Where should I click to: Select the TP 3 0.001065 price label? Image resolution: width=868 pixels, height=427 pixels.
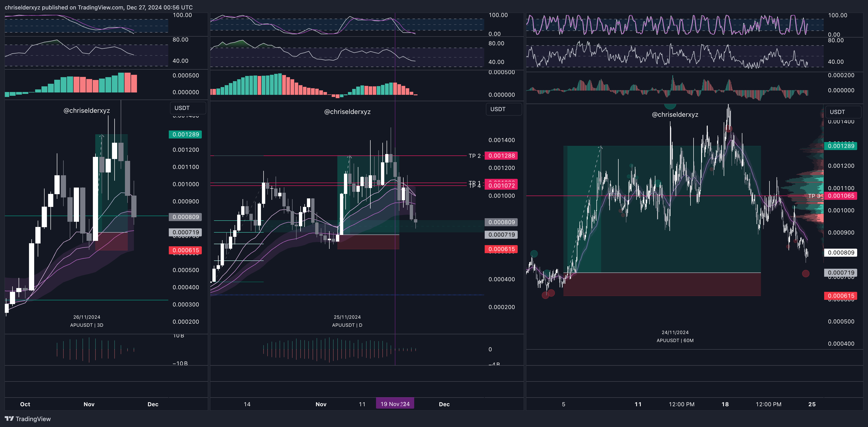(841, 196)
